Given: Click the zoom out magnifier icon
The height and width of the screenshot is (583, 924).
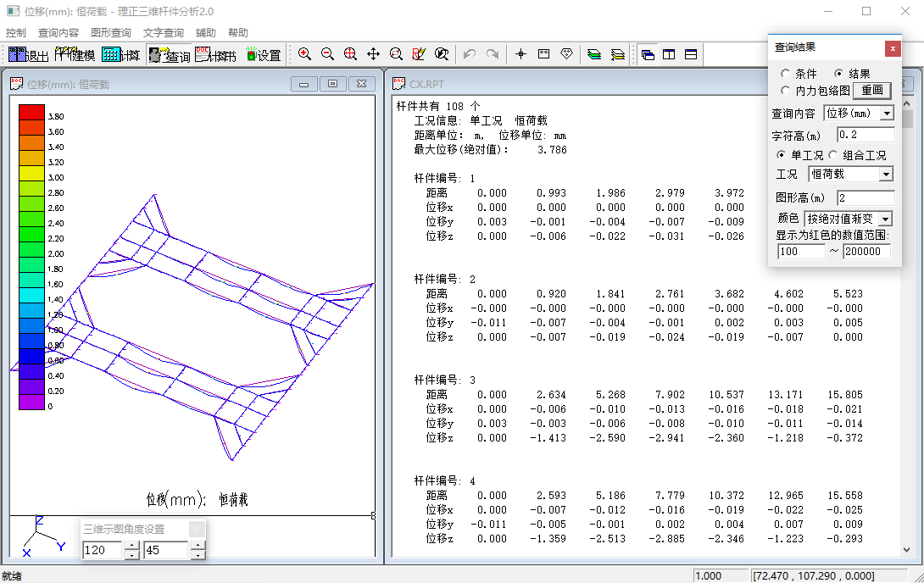Looking at the screenshot, I should pyautogui.click(x=328, y=54).
